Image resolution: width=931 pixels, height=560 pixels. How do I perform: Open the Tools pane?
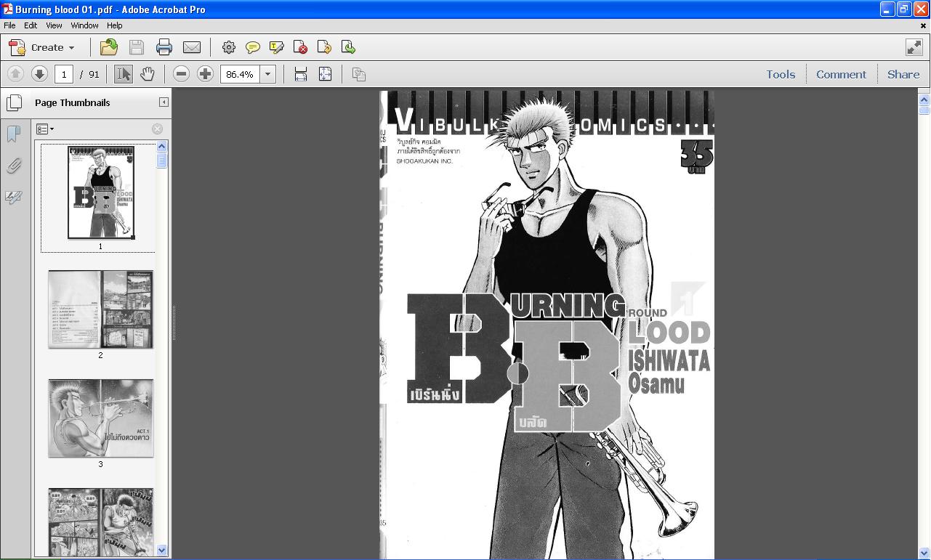click(x=781, y=74)
